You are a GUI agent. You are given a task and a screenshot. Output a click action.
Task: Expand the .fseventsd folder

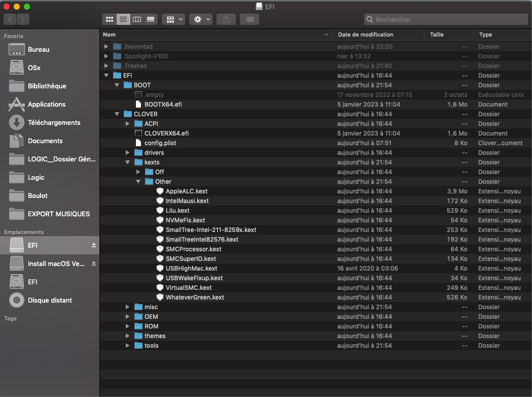106,47
